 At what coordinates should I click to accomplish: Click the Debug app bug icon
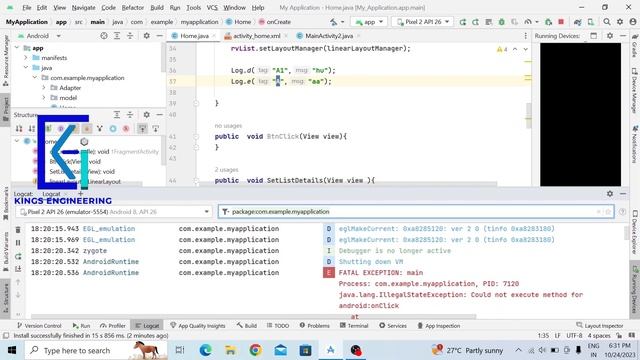click(502, 22)
